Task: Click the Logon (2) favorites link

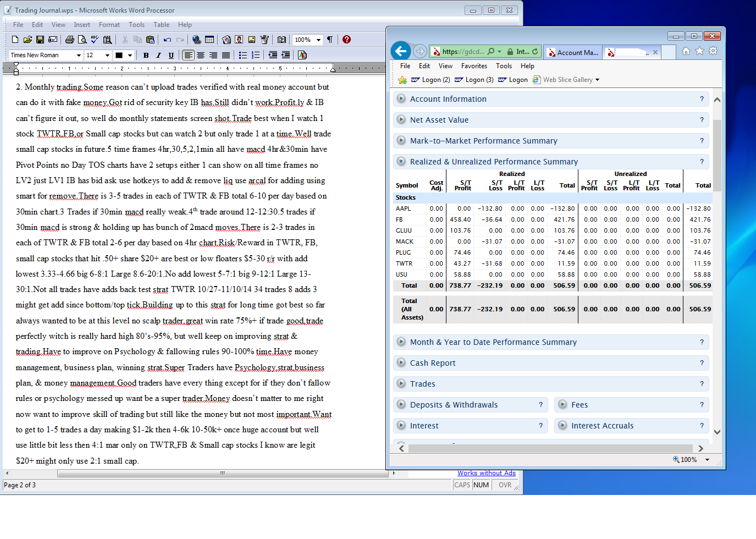Action: point(431,80)
